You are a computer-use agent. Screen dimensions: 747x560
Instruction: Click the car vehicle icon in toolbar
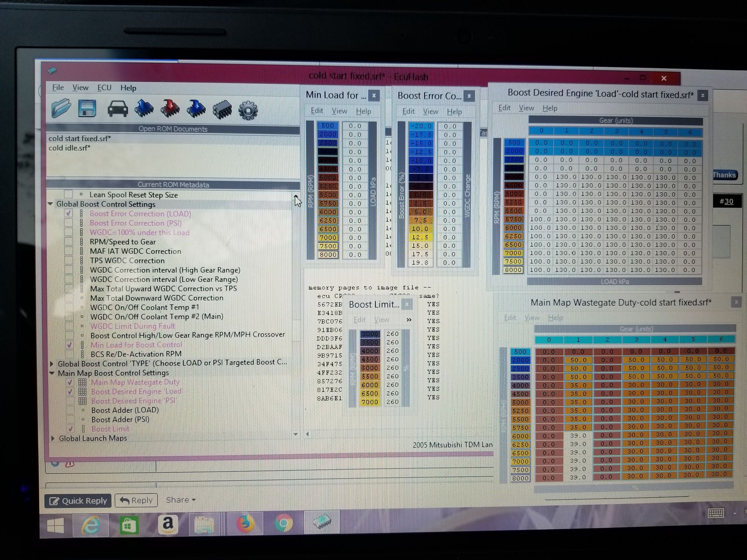coord(118,109)
